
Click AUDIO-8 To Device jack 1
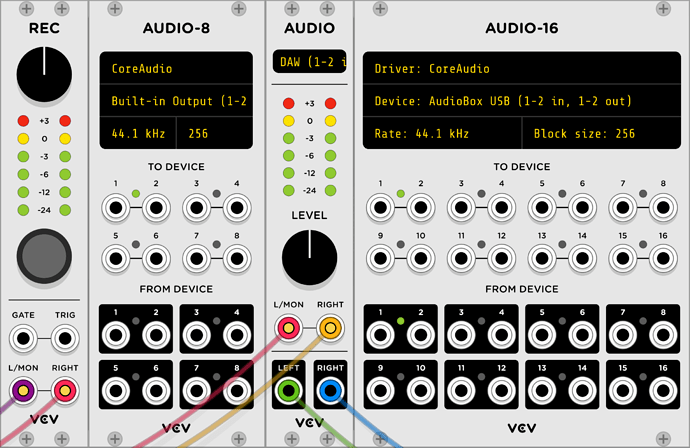pyautogui.click(x=116, y=208)
